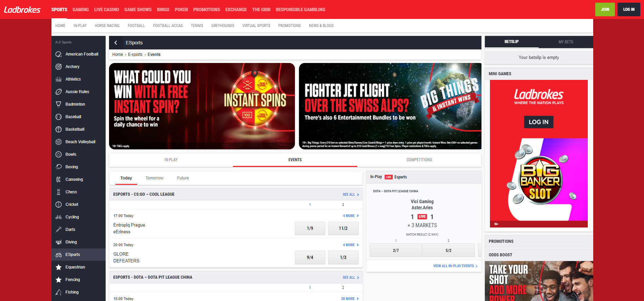The height and width of the screenshot is (301, 644).
Task: Select 1/9 odds for Entropiq Prague
Action: click(310, 229)
